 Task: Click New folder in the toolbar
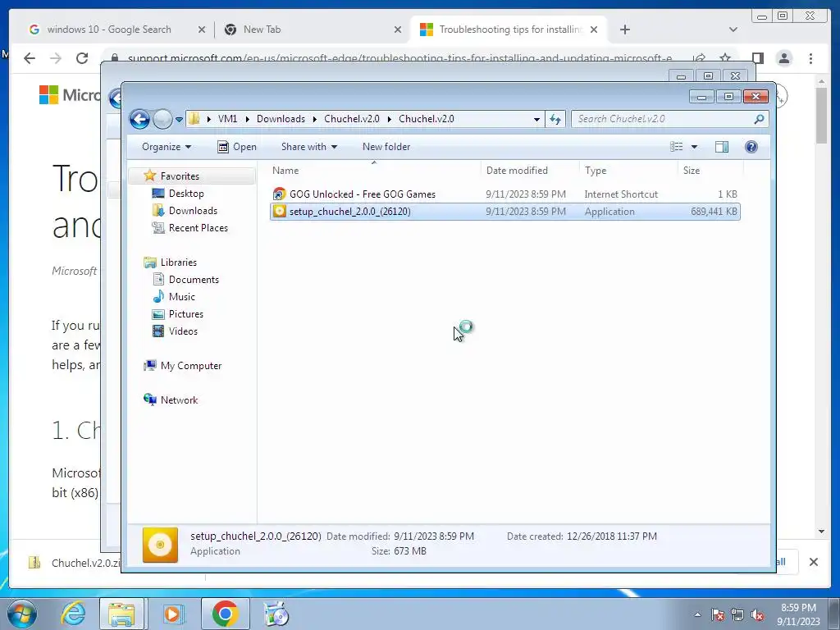pos(386,147)
